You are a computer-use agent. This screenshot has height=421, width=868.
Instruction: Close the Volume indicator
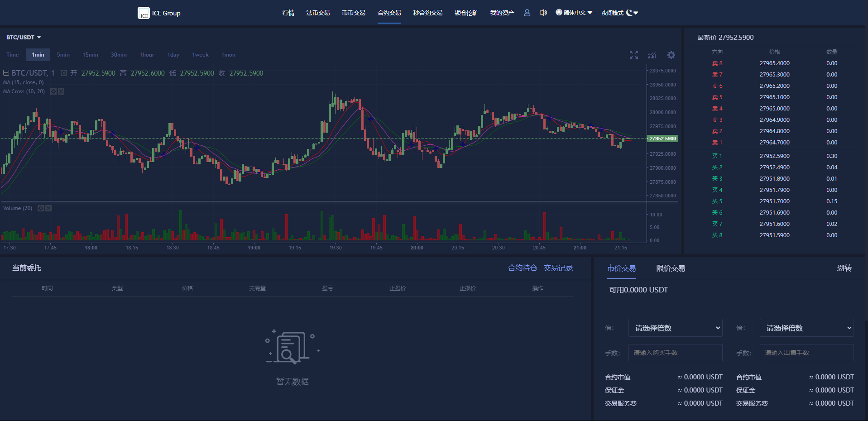(48, 208)
